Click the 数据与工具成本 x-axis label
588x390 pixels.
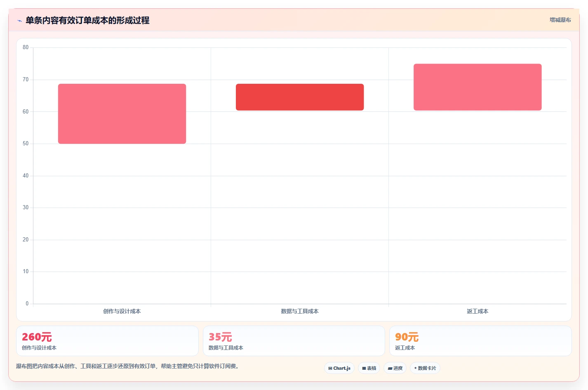(x=300, y=311)
